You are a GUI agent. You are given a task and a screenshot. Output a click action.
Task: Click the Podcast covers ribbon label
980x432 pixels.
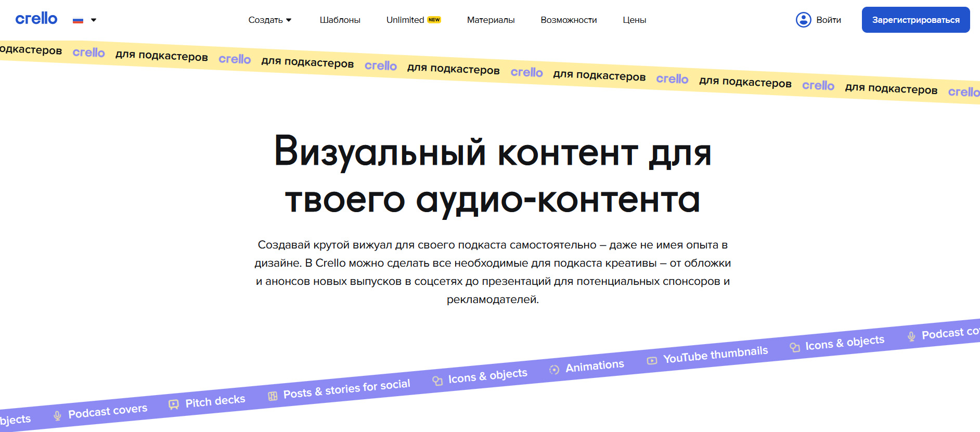(108, 411)
